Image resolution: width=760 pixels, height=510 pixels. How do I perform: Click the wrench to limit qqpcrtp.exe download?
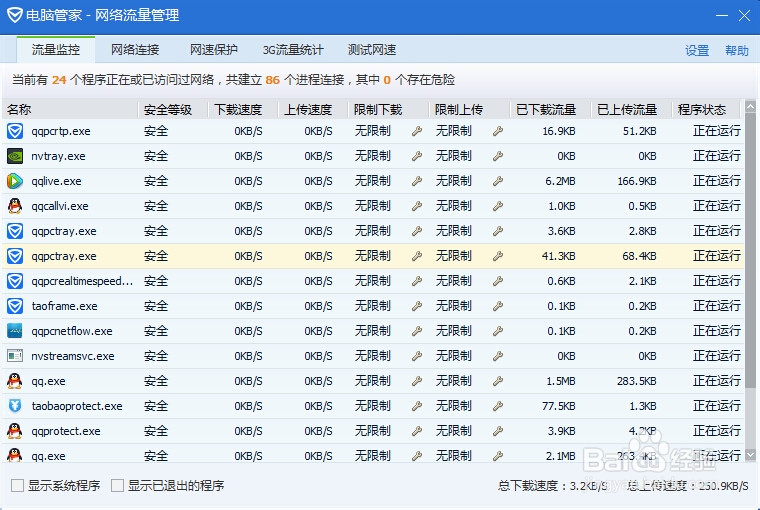417,131
